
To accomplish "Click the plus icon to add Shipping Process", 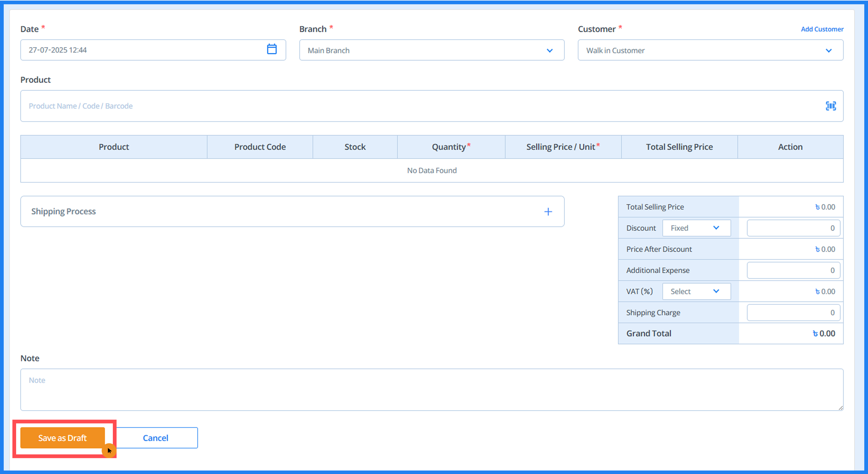I will click(548, 211).
